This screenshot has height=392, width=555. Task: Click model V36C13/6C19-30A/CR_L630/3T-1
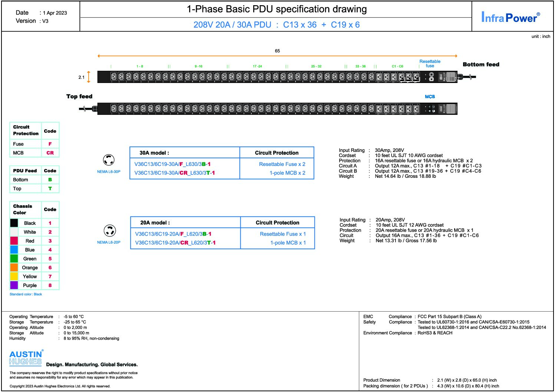(x=175, y=173)
